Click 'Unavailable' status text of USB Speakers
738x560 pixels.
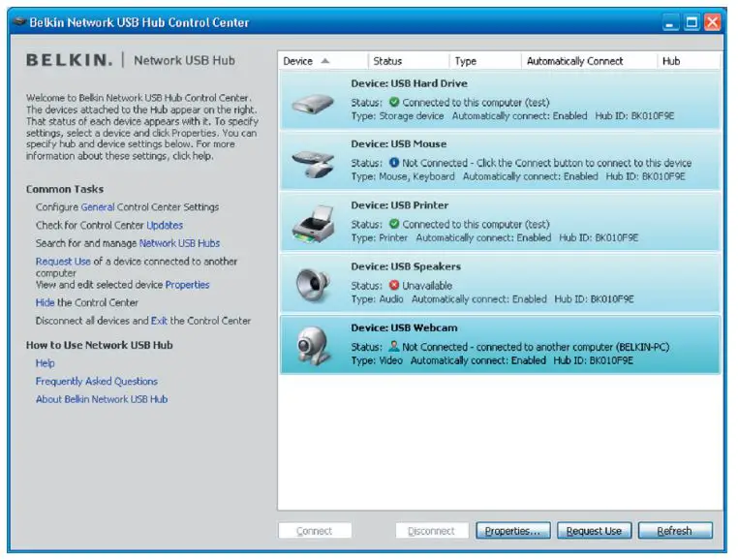427,286
